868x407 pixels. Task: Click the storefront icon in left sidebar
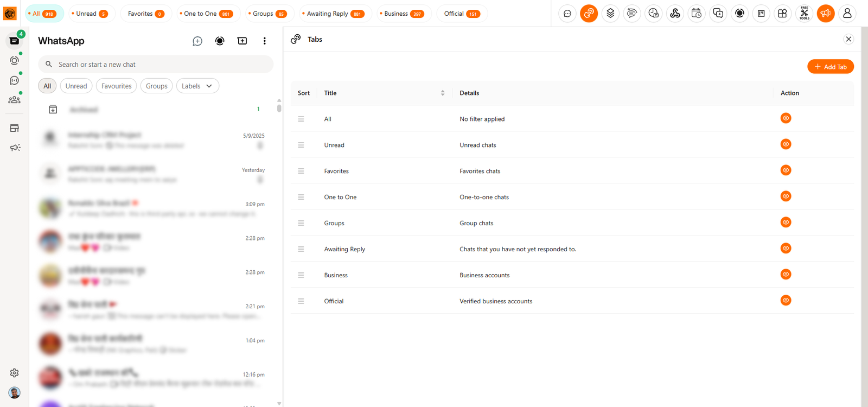[15, 128]
